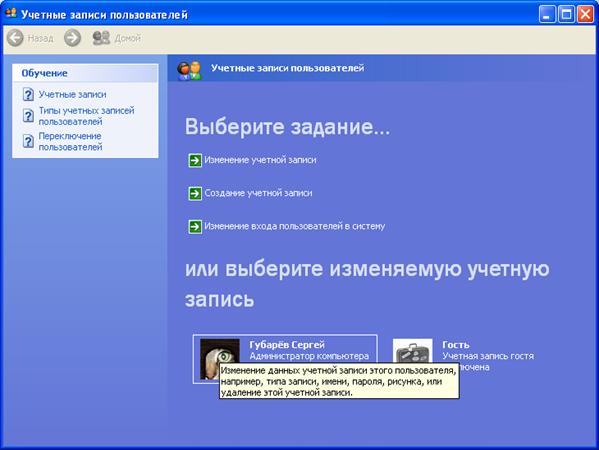Click help icon beside Типы учетных записей
This screenshot has width=599, height=450.
point(28,116)
